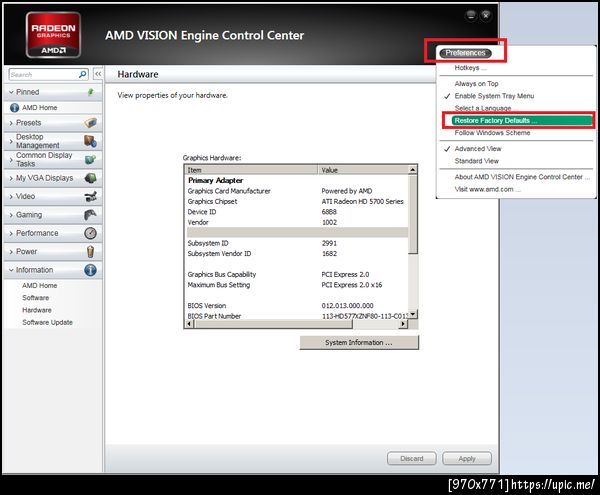Collapse the sidebar with the double-arrow button
600x495 pixels.
(x=98, y=74)
